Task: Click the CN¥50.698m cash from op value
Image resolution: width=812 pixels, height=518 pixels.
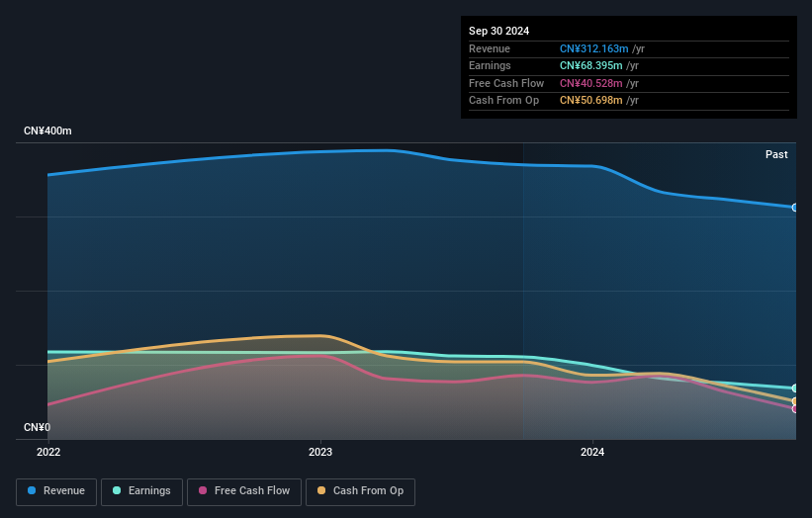Action: click(590, 101)
